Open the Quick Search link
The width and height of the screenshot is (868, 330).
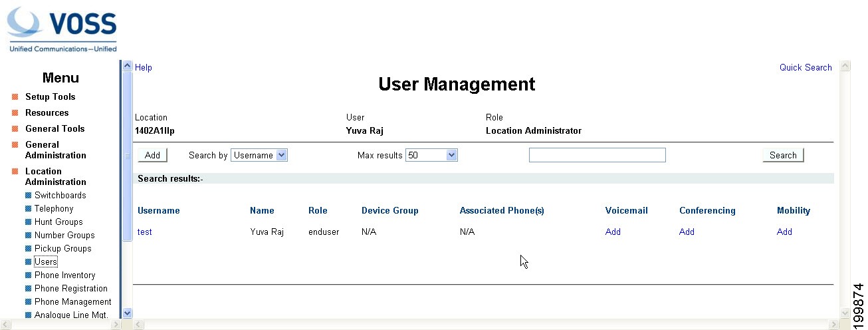[806, 67]
